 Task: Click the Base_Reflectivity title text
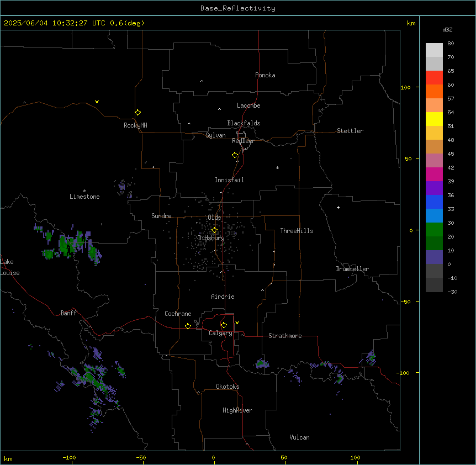238,8
